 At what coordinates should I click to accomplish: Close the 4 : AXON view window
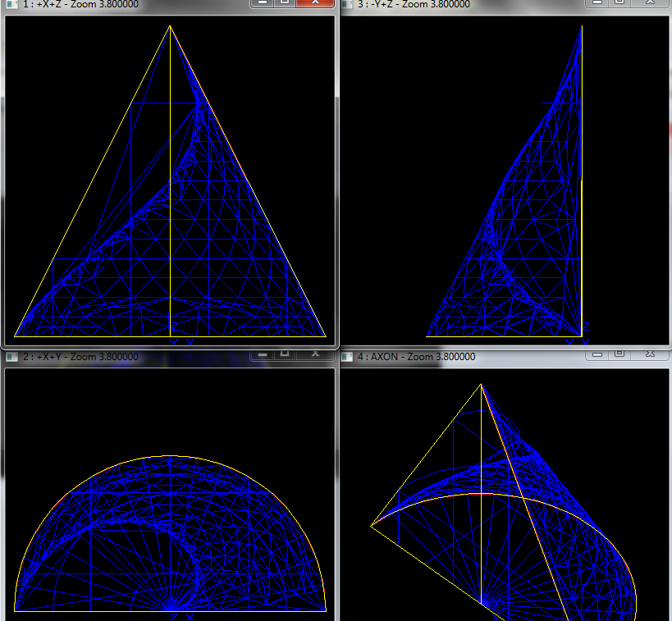[650, 354]
